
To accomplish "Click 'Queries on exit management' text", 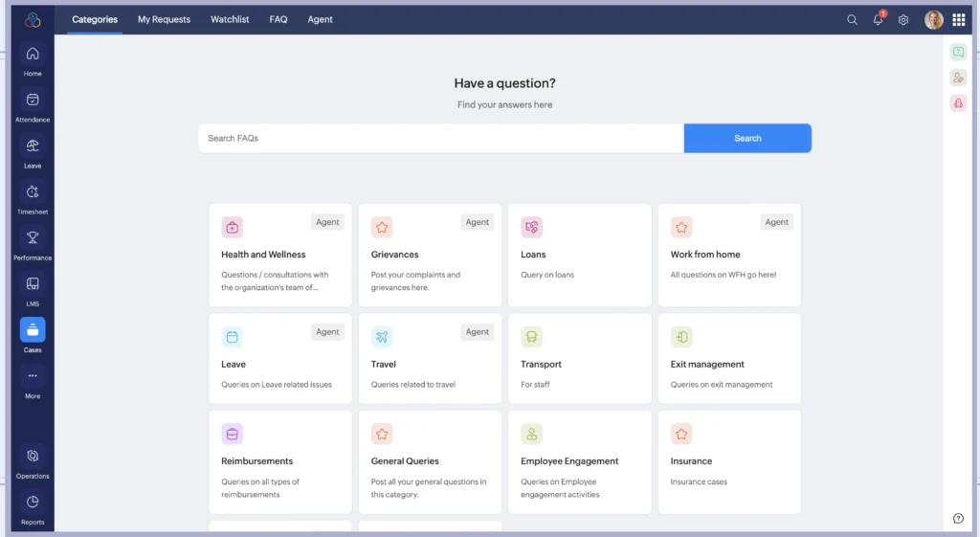I will coord(722,385).
